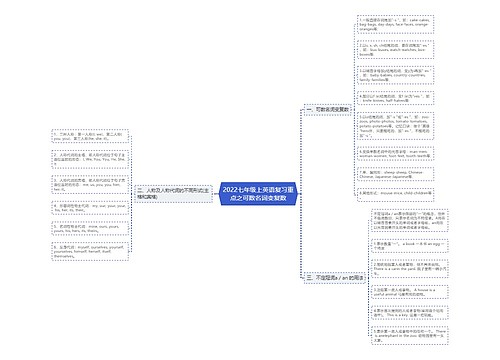Select pronoun node 5 with 'mine, ours, yours'
Screen dimensions: 500x360
tap(90, 229)
